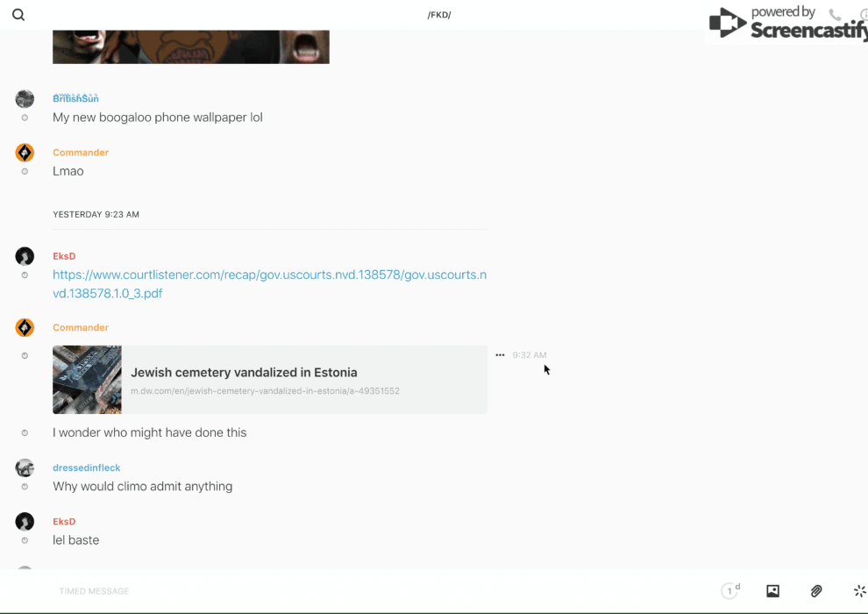
Task: Click the dressedinfleck username label
Action: click(x=86, y=468)
